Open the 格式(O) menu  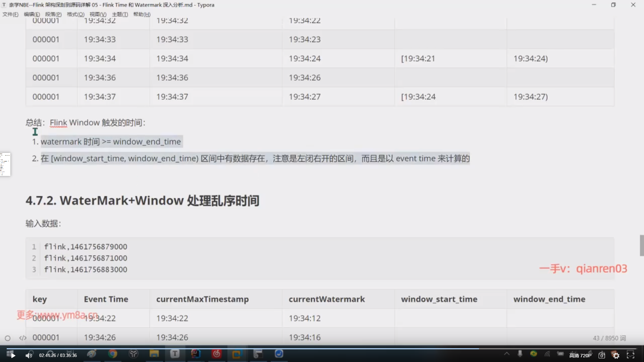tap(75, 14)
